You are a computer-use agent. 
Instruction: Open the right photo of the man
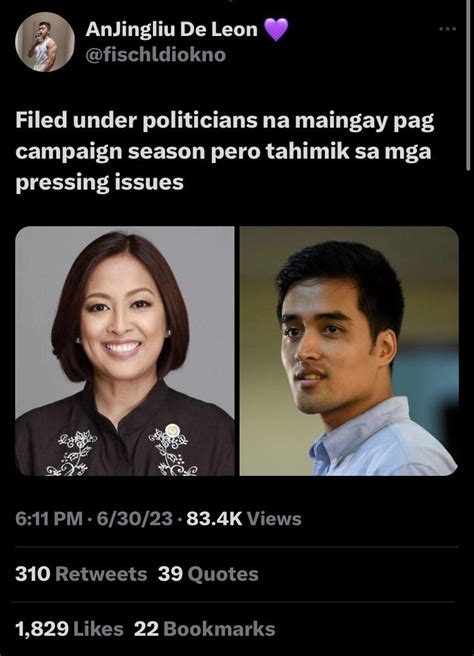[349, 351]
